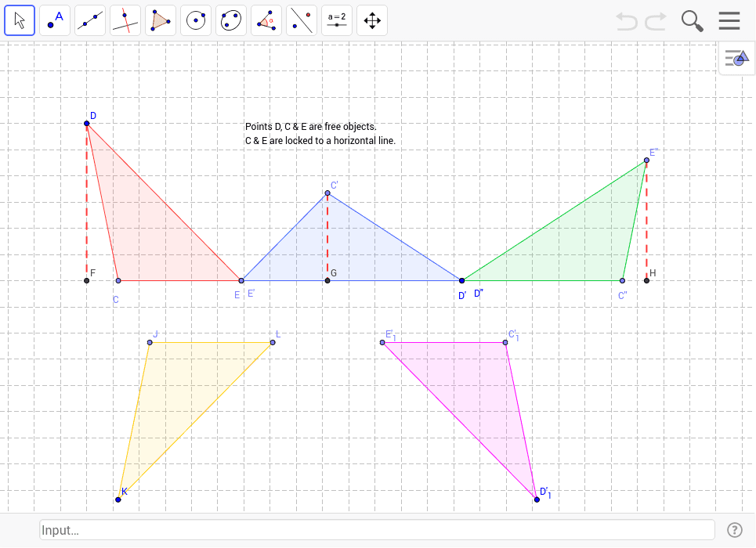Choose the Slider a=2 tool
Image resolution: width=756 pixels, height=548 pixels.
pos(337,20)
